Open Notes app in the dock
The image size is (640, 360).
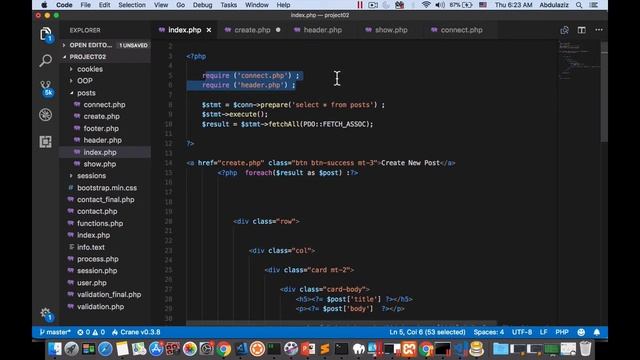pyautogui.click(x=122, y=349)
